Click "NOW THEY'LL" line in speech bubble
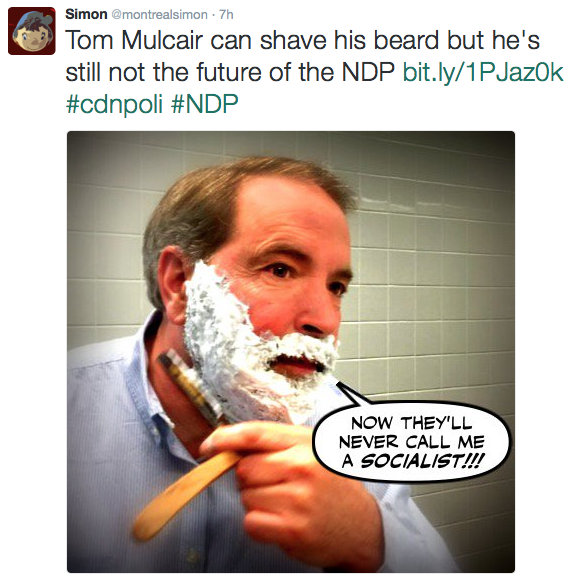 point(411,423)
